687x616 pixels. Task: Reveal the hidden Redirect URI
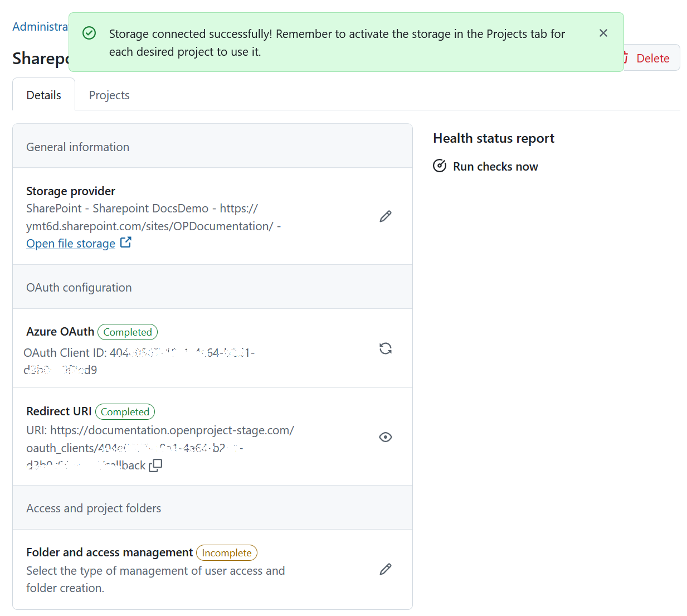385,437
